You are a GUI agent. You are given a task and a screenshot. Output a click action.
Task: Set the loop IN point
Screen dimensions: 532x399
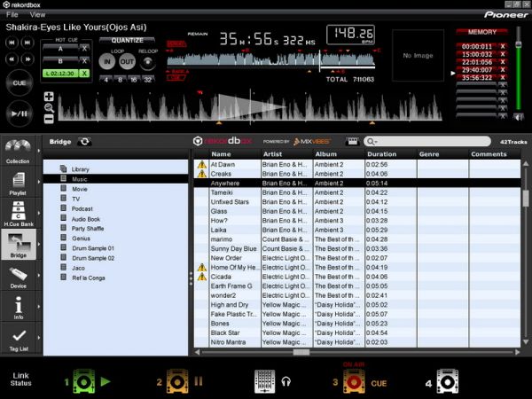coord(107,62)
